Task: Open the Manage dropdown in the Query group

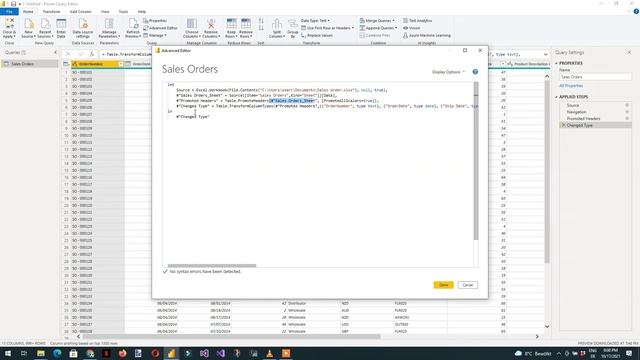Action: (x=155, y=36)
